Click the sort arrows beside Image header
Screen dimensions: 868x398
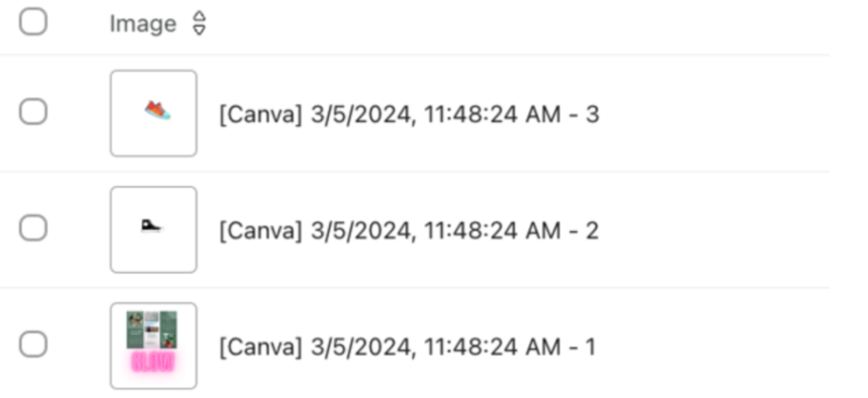[200, 24]
